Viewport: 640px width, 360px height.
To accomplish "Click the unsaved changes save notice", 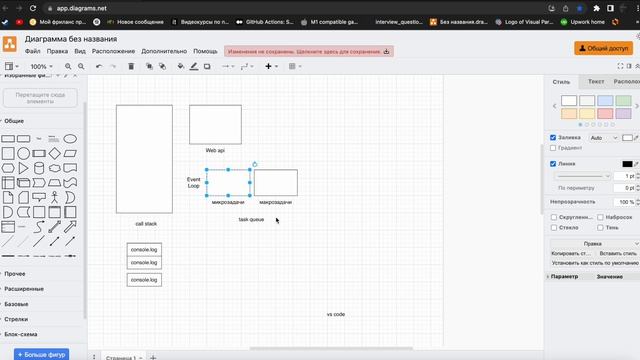I will [309, 51].
